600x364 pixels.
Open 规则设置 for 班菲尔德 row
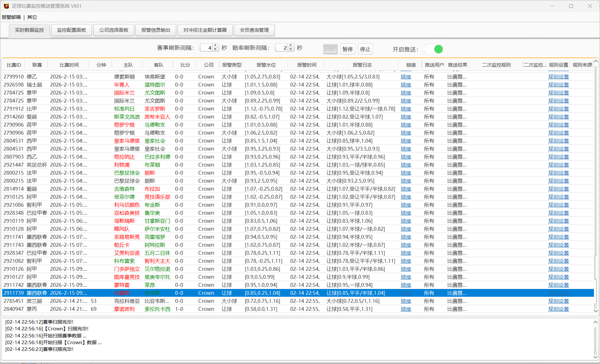[558, 197]
